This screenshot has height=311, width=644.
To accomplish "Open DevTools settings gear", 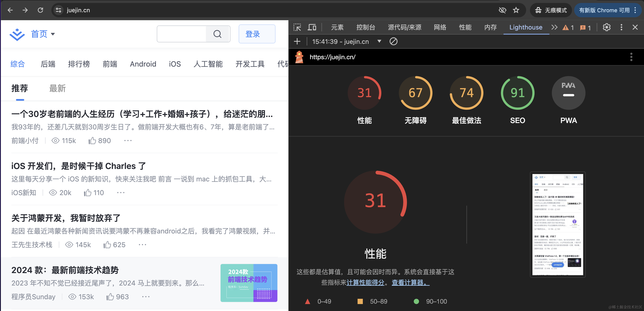I will point(607,27).
